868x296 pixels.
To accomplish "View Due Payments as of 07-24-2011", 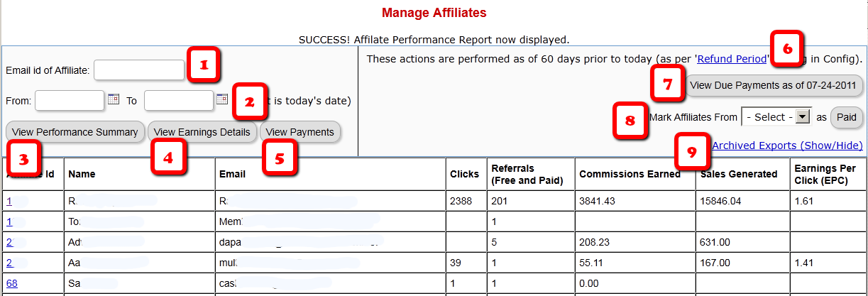I will pos(774,86).
